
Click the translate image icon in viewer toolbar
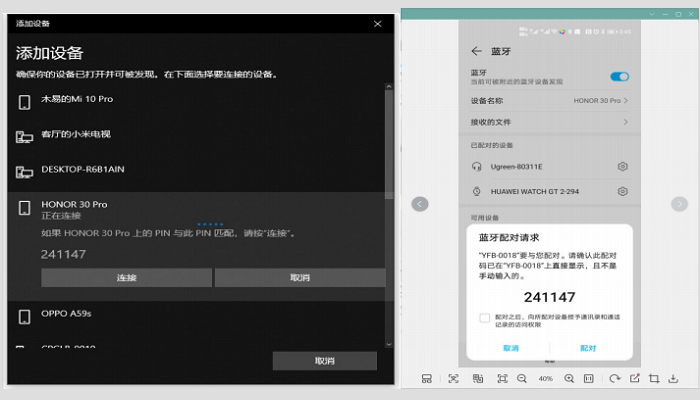(x=478, y=379)
